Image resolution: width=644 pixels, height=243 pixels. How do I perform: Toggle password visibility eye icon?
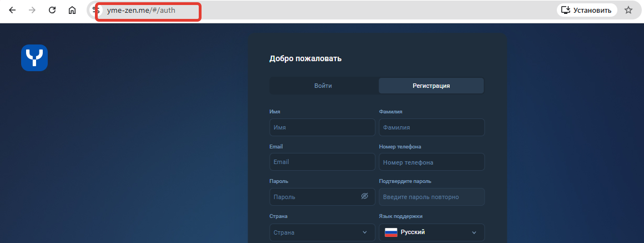[364, 196]
